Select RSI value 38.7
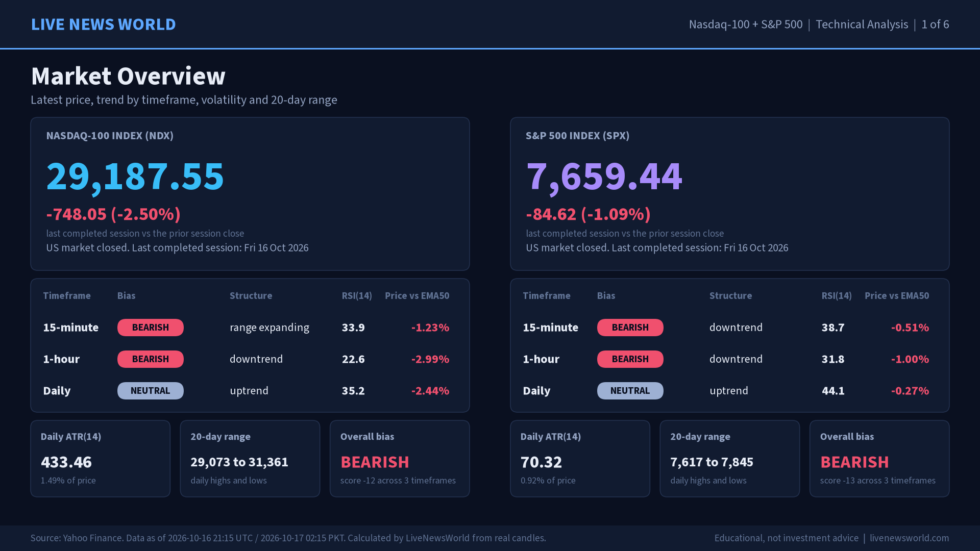The width and height of the screenshot is (980, 551). point(833,328)
